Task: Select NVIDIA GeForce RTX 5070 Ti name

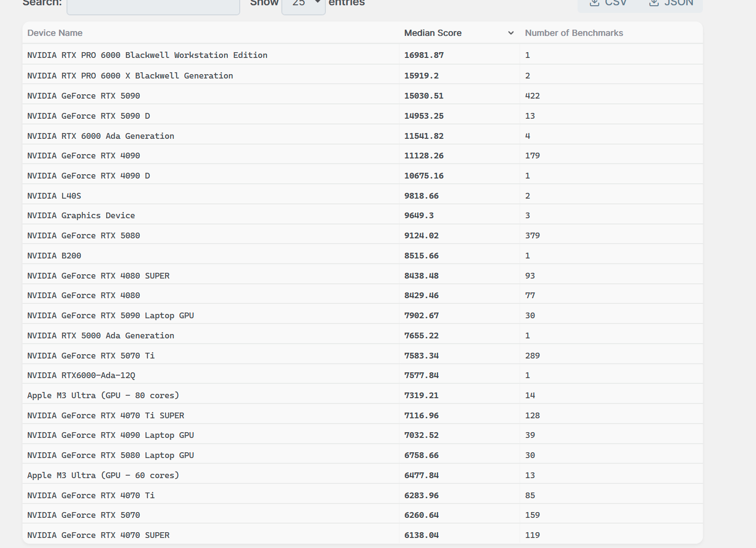Action: (x=91, y=356)
